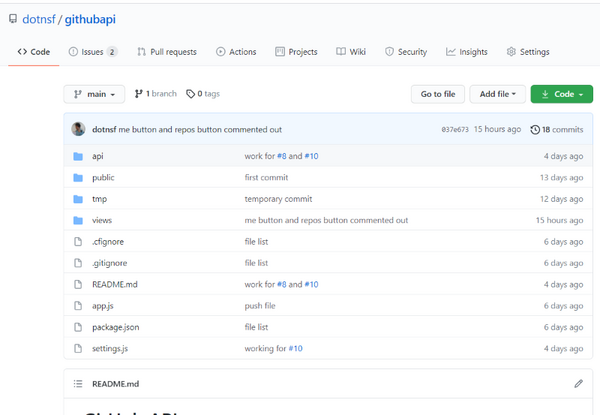Open issue #8 link in api row

coord(282,156)
